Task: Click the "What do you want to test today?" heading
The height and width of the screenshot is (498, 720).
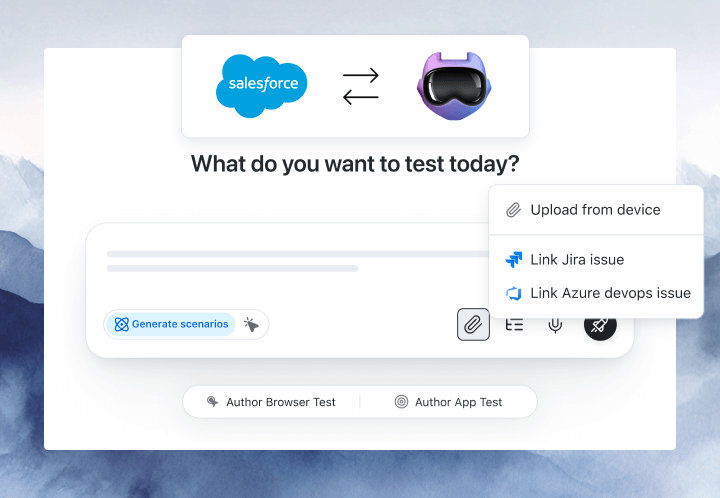Action: tap(355, 164)
